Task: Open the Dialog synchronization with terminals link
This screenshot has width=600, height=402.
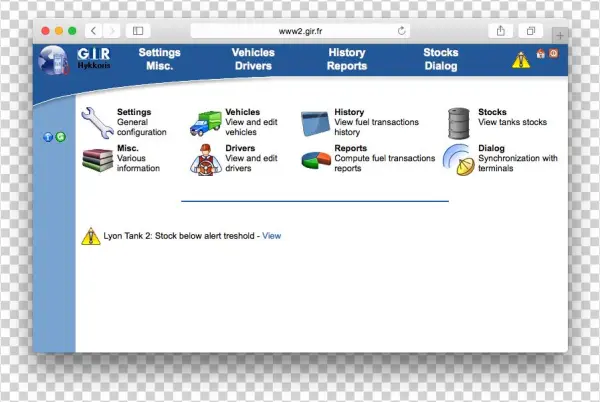Action: pos(491,146)
